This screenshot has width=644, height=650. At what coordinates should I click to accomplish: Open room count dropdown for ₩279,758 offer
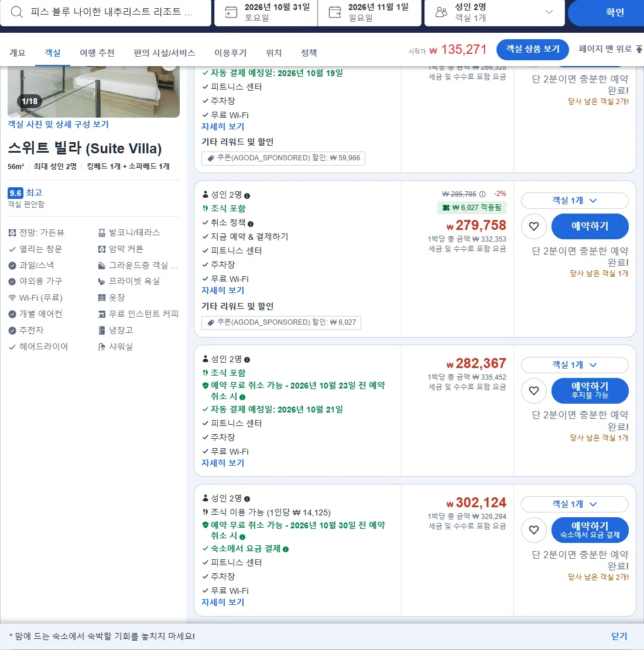pyautogui.click(x=575, y=201)
